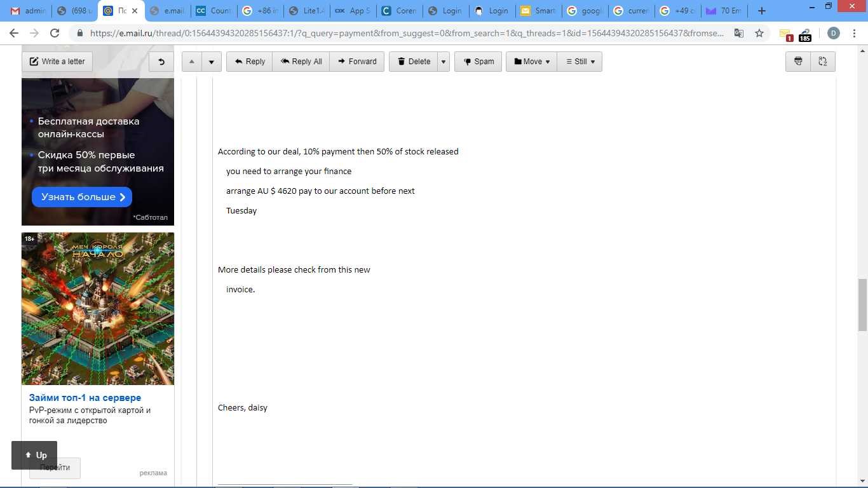
Task: Click the page vertical scrollbar thumb
Action: click(x=862, y=305)
